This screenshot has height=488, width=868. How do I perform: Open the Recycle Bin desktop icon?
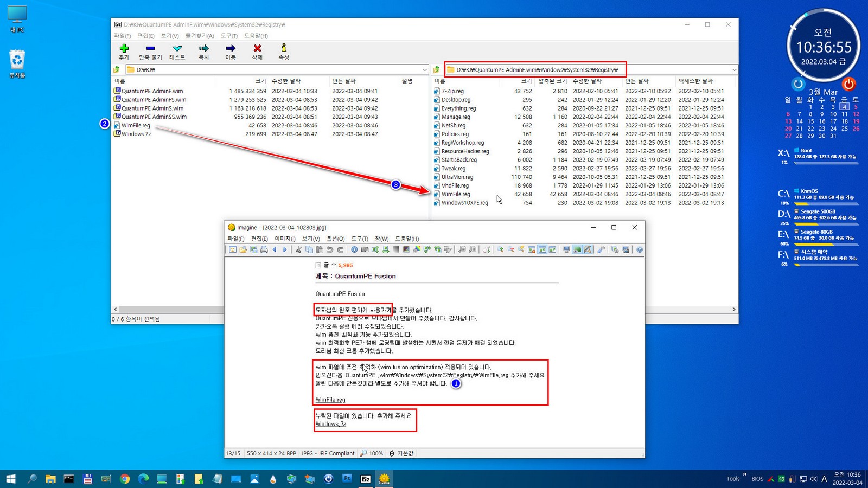pos(17,64)
